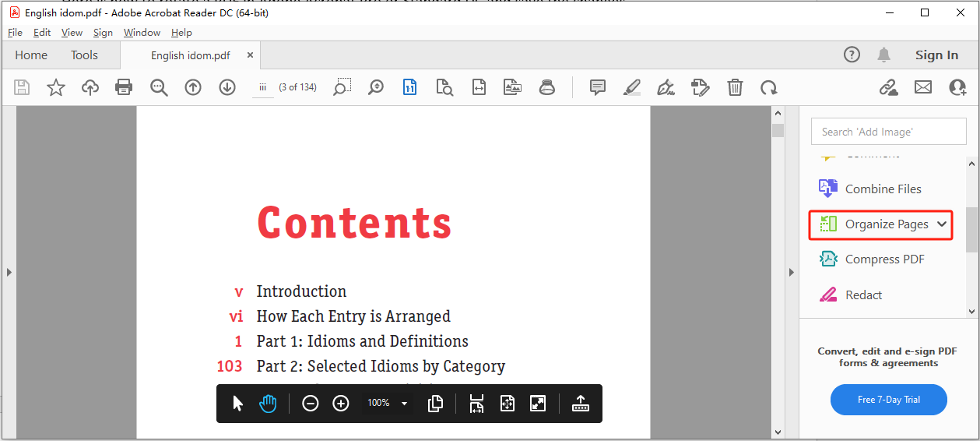Select the Marquee Zoom tool
Screen dimensions: 980x441
point(342,87)
